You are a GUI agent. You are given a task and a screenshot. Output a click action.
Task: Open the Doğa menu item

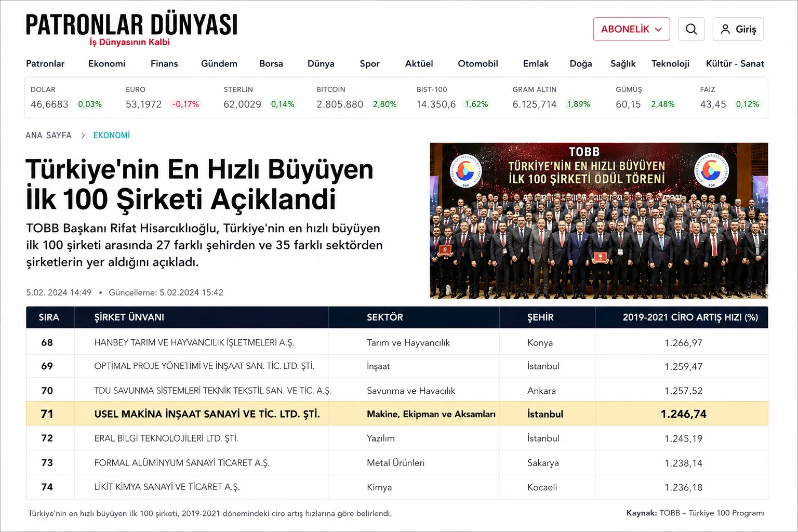coord(581,63)
